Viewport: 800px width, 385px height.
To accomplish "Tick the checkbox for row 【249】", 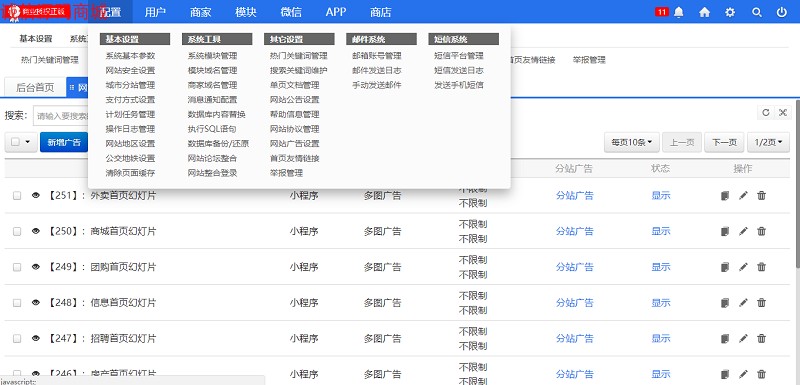I will (17, 267).
